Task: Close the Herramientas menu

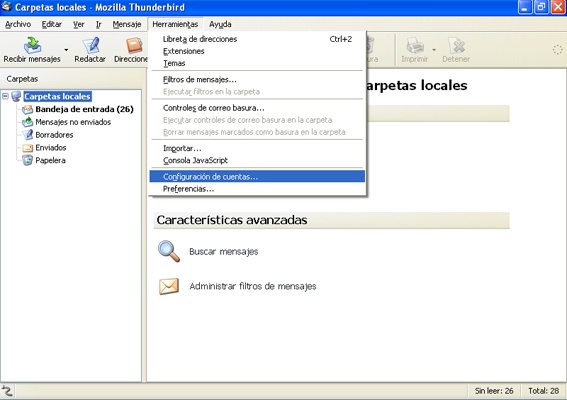Action: click(x=175, y=24)
